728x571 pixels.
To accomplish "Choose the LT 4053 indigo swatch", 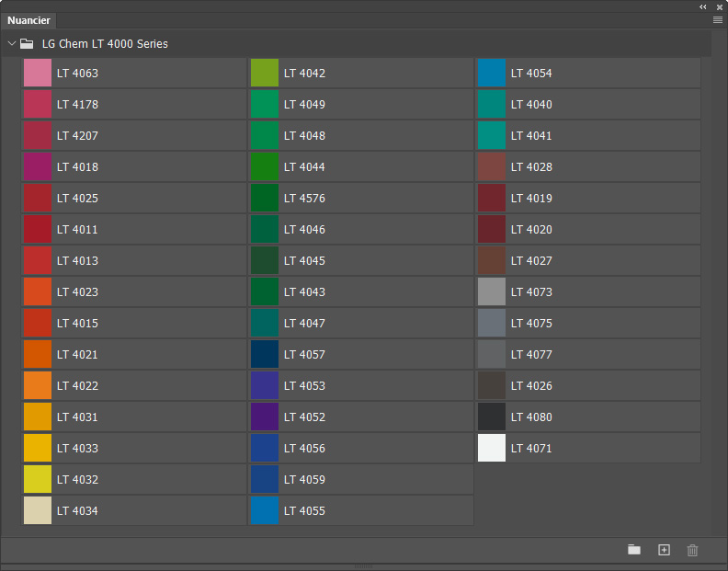I will pyautogui.click(x=265, y=385).
